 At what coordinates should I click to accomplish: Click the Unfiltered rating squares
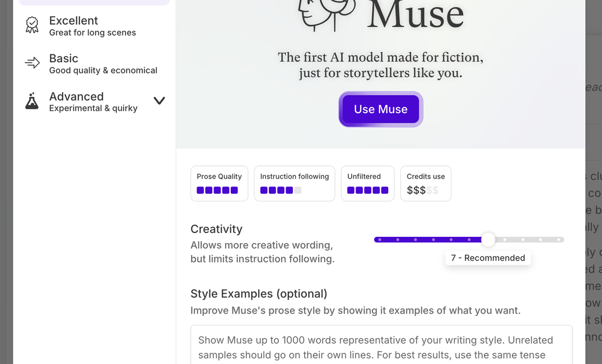point(367,190)
